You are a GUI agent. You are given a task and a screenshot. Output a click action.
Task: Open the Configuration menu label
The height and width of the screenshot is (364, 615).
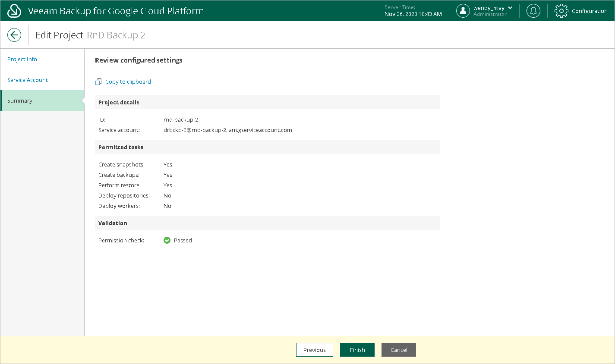click(590, 11)
